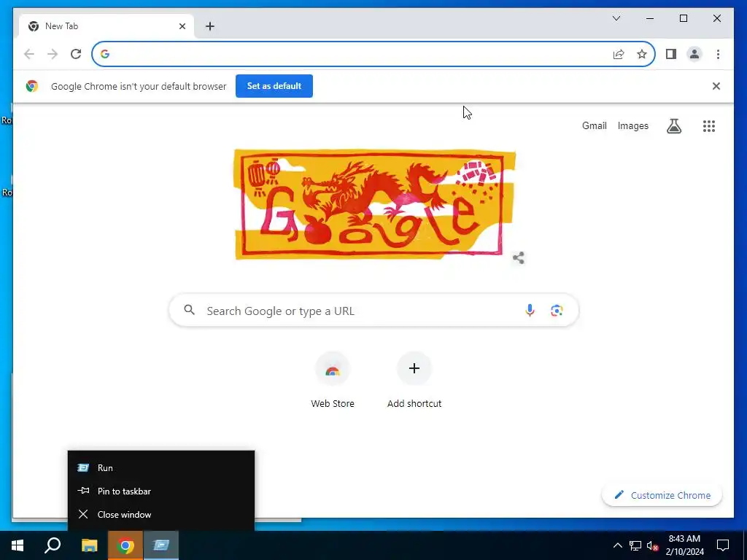This screenshot has width=747, height=560.
Task: Open the Chrome side panel
Action: click(671, 54)
